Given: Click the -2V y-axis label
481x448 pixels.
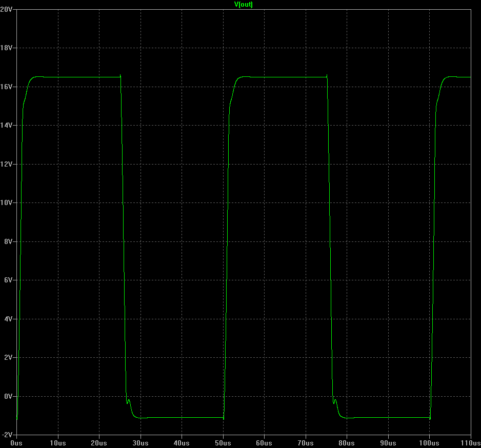Looking at the screenshot, I should coord(7,435).
